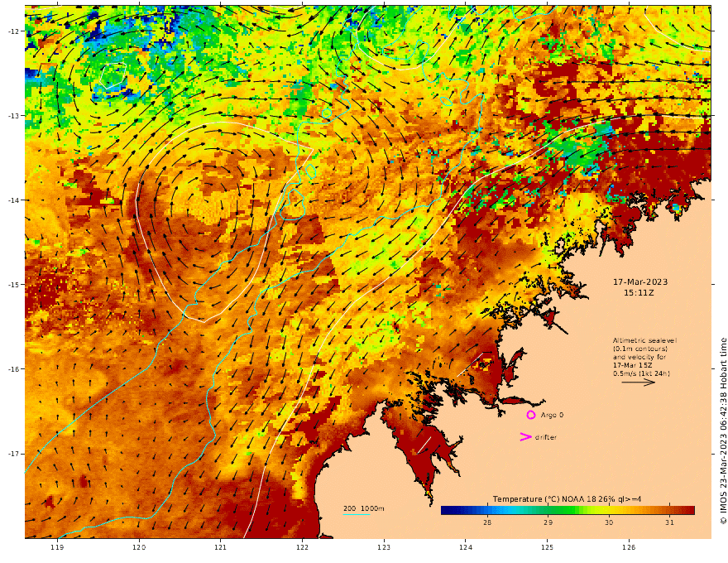Screen dimensions: 728x563
Task: Click latitude axis label -12
Action: point(13,31)
